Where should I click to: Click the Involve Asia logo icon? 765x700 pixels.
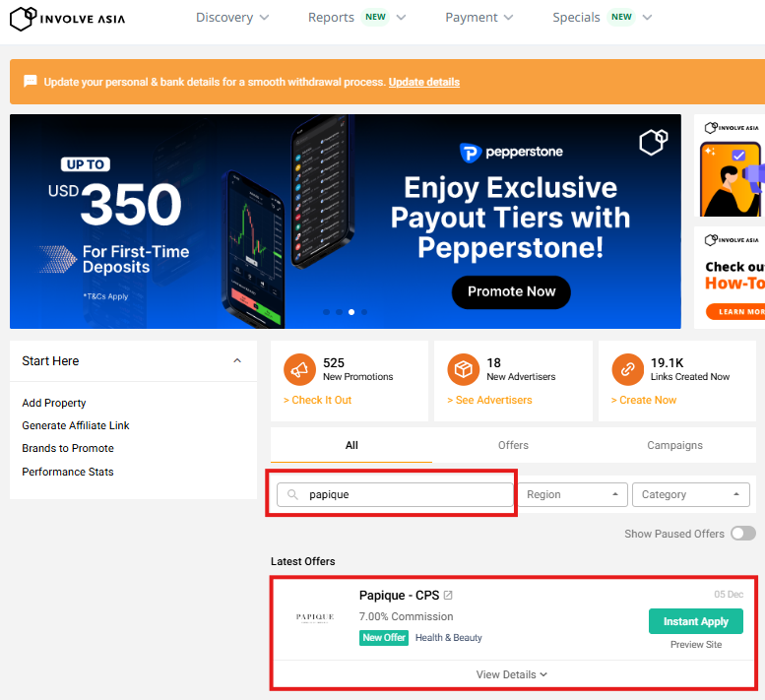coord(24,18)
